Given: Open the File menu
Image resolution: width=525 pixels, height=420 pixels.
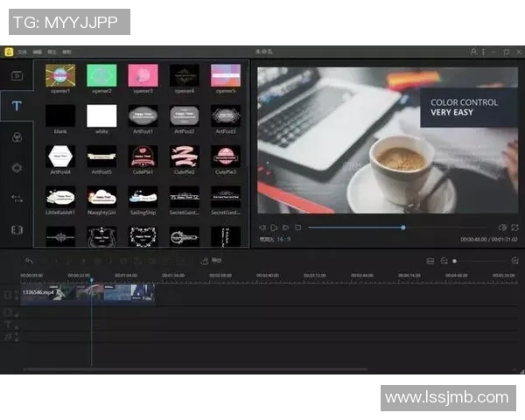Looking at the screenshot, I should point(22,52).
